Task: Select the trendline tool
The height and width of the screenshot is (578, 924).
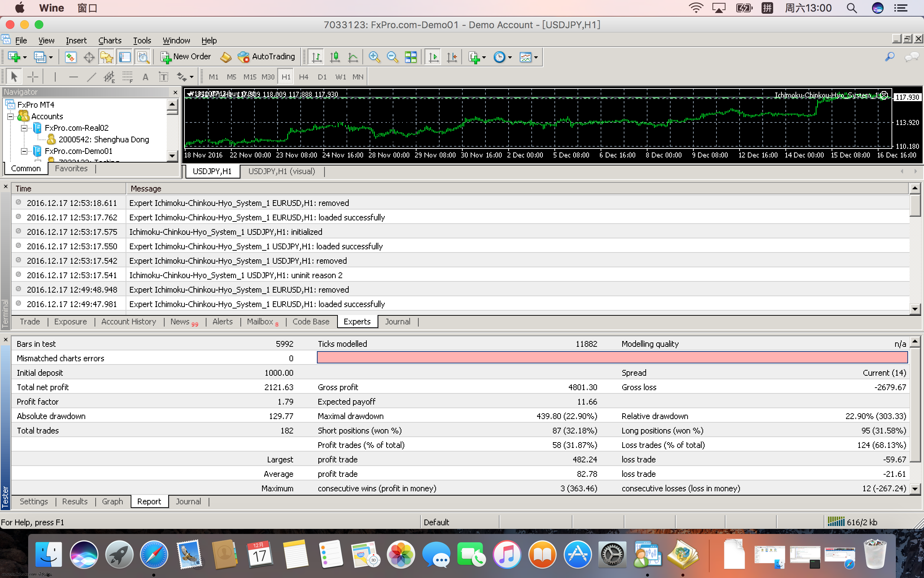Action: (x=91, y=77)
